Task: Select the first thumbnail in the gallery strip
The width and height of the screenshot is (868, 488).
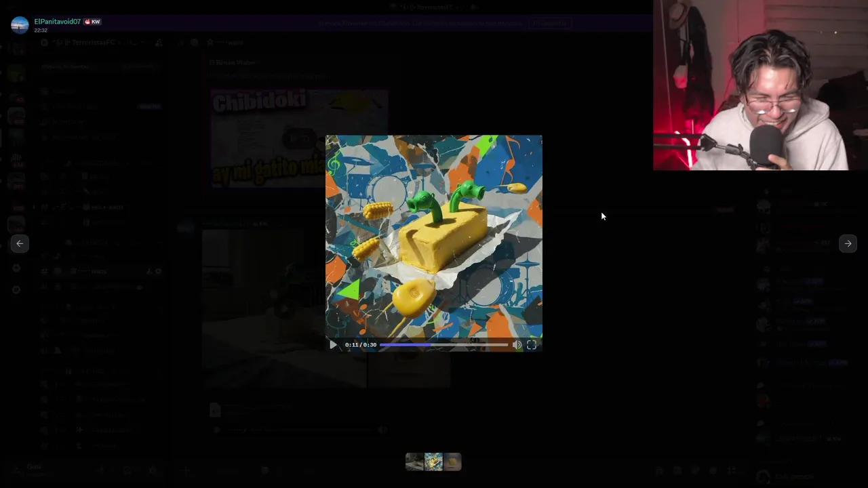Action: [x=415, y=462]
